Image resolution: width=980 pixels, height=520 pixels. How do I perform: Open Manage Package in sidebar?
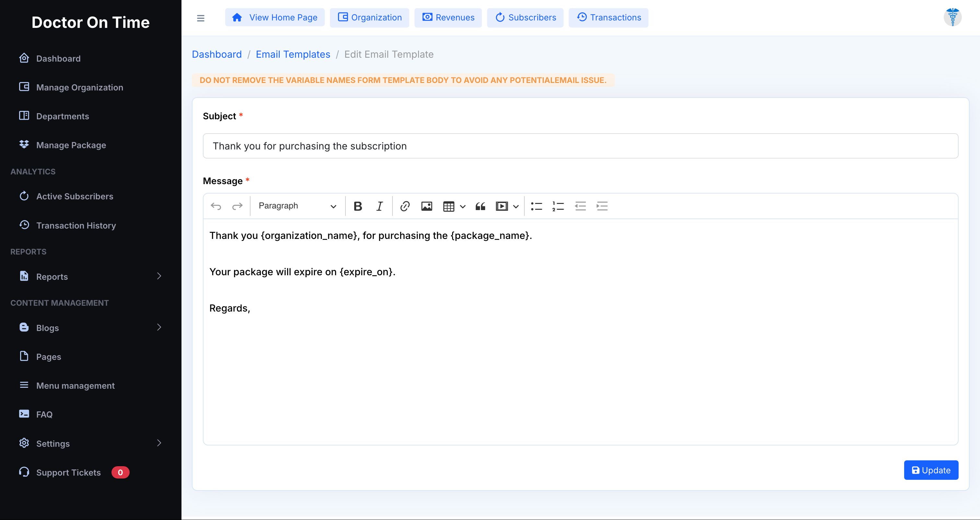click(71, 145)
